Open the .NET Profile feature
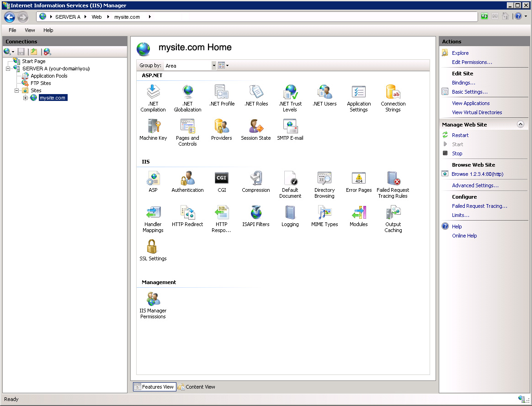This screenshot has height=406, width=532. [222, 95]
